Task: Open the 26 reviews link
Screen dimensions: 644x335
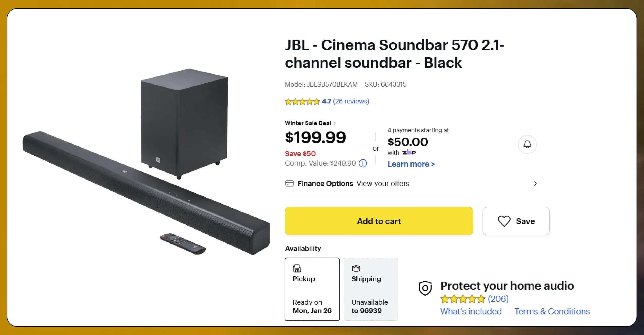Action: 351,101
